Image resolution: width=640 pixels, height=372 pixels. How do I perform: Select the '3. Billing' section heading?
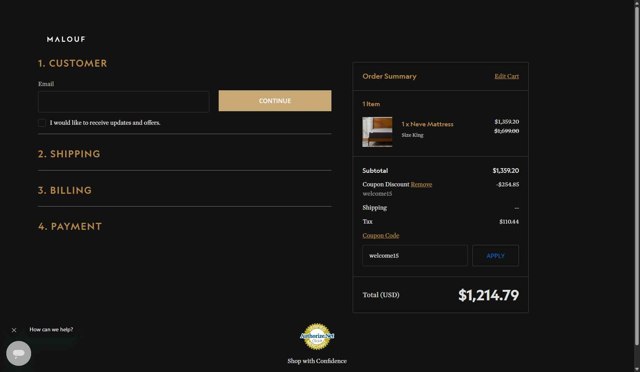click(x=65, y=190)
